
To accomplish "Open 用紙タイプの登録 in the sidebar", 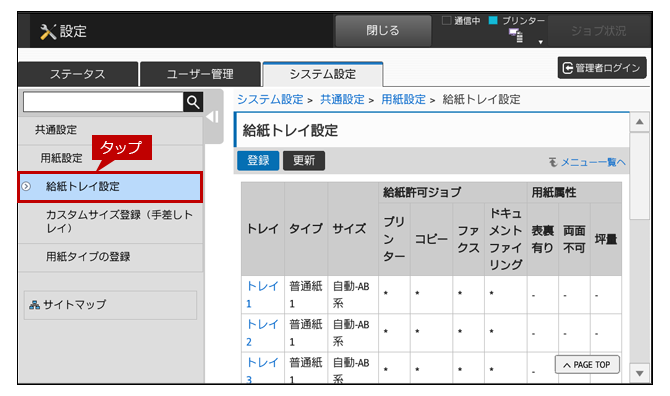I will point(111,257).
